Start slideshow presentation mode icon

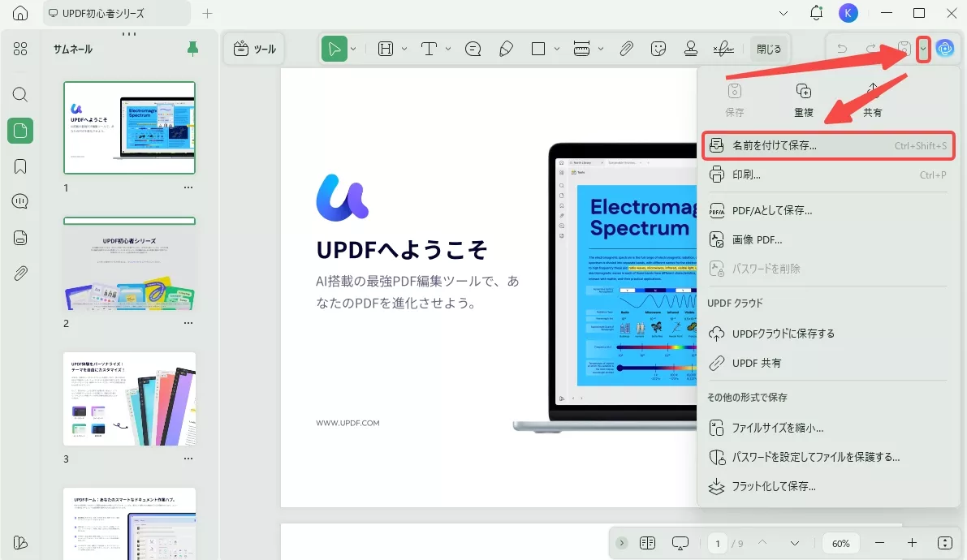[x=680, y=543]
